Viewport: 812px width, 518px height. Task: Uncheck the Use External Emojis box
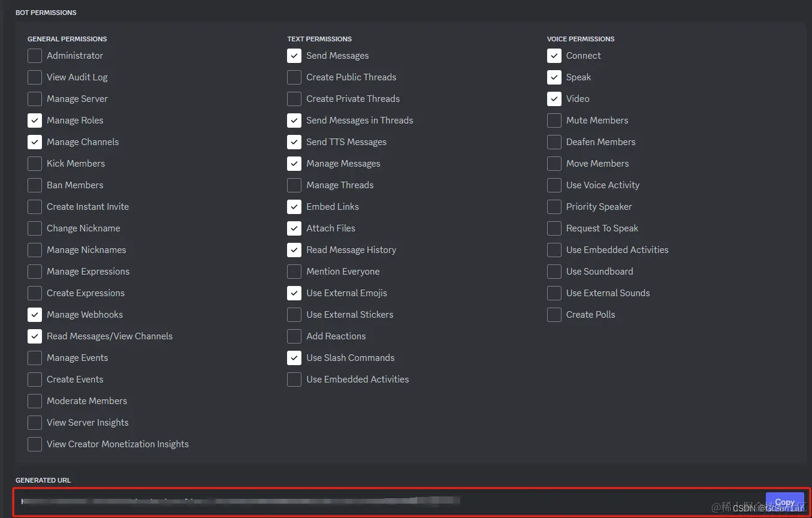pyautogui.click(x=294, y=293)
